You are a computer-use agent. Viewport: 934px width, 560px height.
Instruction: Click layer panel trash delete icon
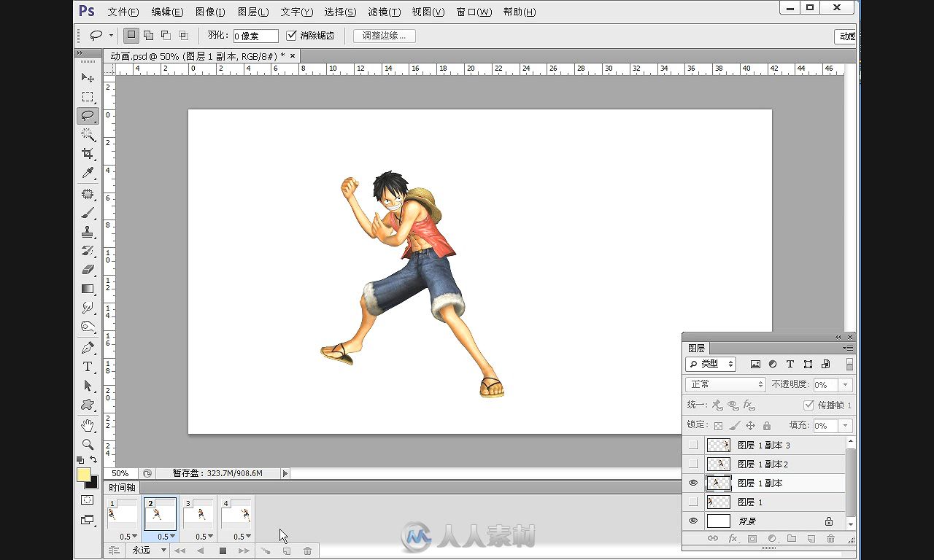[x=830, y=539]
